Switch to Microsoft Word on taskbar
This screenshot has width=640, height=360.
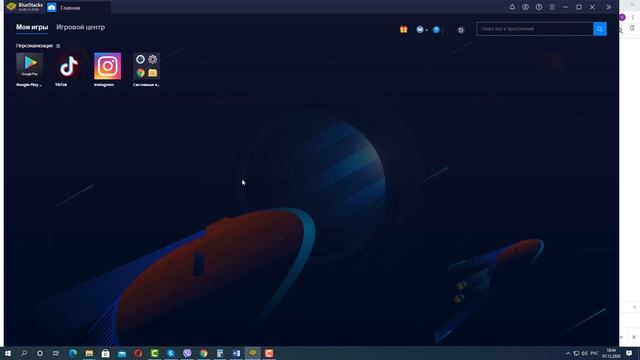point(236,353)
